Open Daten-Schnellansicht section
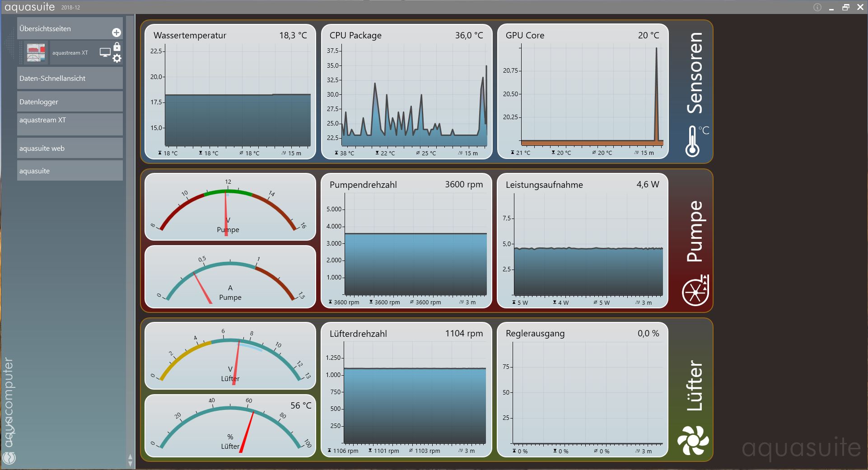This screenshot has width=868, height=470. click(70, 78)
